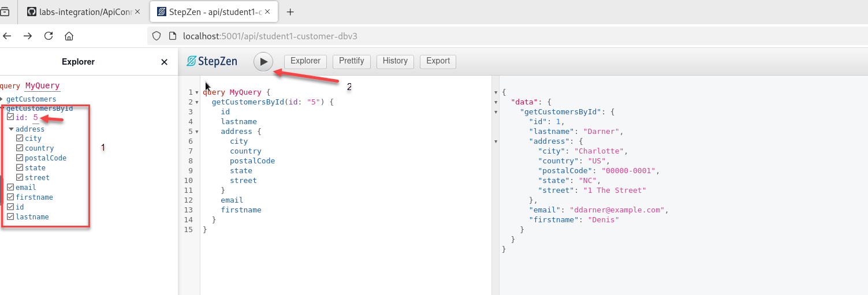Reload the page with the refresh icon
The width and height of the screenshot is (868, 295).
tap(49, 36)
